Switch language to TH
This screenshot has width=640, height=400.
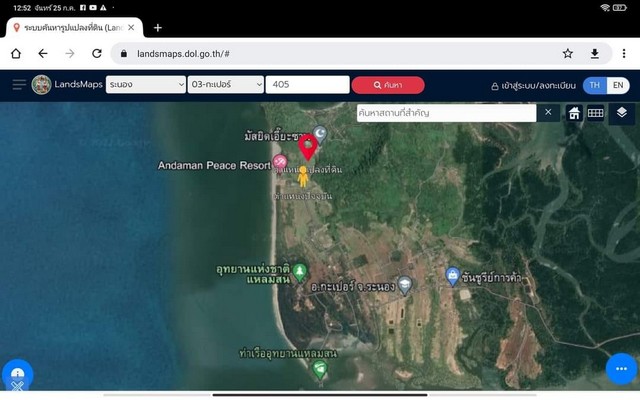[x=595, y=85]
